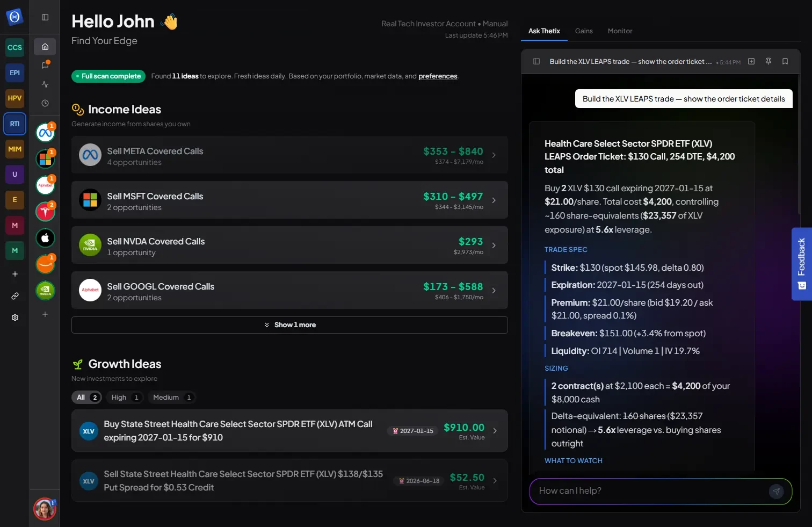Open the activity pulse icon
This screenshot has width=812, height=527.
(x=45, y=84)
